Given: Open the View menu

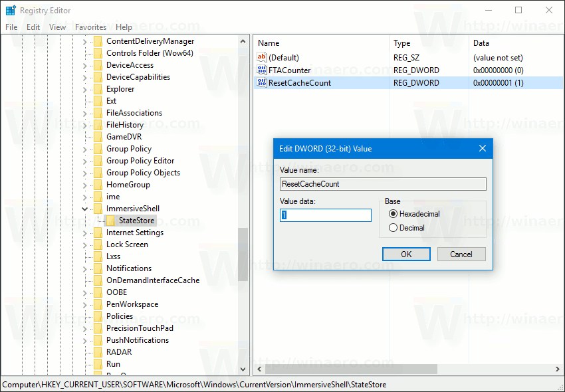Looking at the screenshot, I should click(x=57, y=27).
